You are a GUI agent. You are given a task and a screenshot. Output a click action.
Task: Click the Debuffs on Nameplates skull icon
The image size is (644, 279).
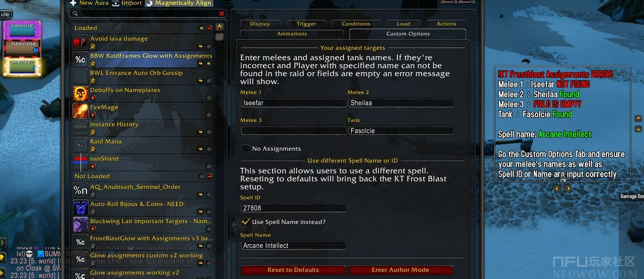tap(81, 94)
